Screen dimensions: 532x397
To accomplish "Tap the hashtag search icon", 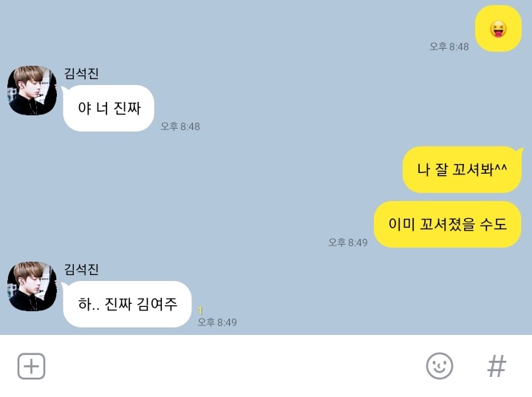I will tap(497, 366).
